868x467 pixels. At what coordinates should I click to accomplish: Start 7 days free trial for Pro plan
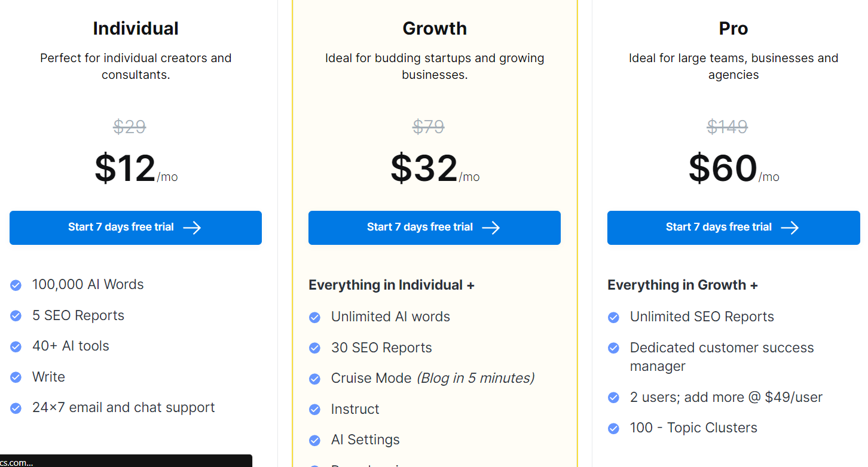point(733,228)
